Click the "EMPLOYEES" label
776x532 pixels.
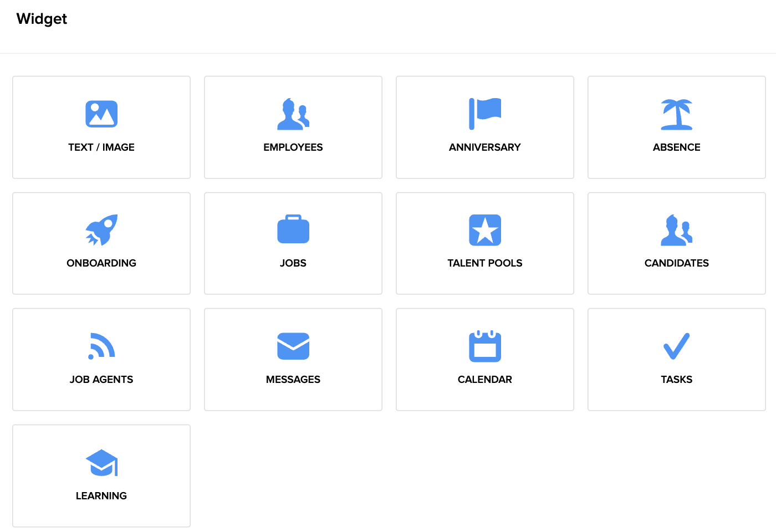pos(293,147)
